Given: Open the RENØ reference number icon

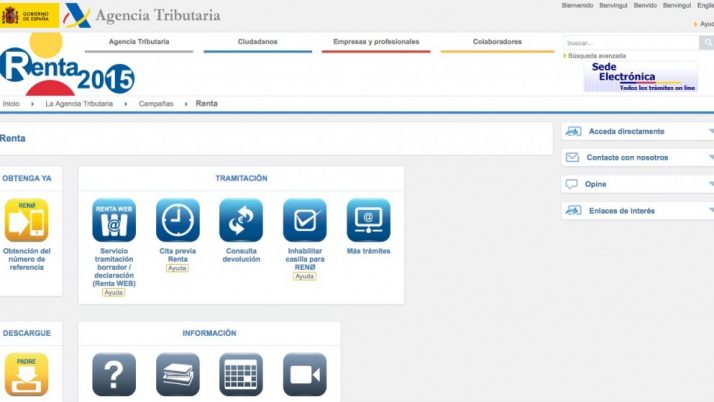Looking at the screenshot, I should tap(26, 220).
